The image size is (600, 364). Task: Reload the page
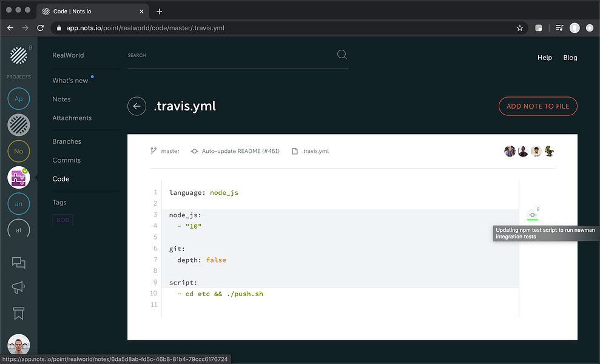pos(40,28)
